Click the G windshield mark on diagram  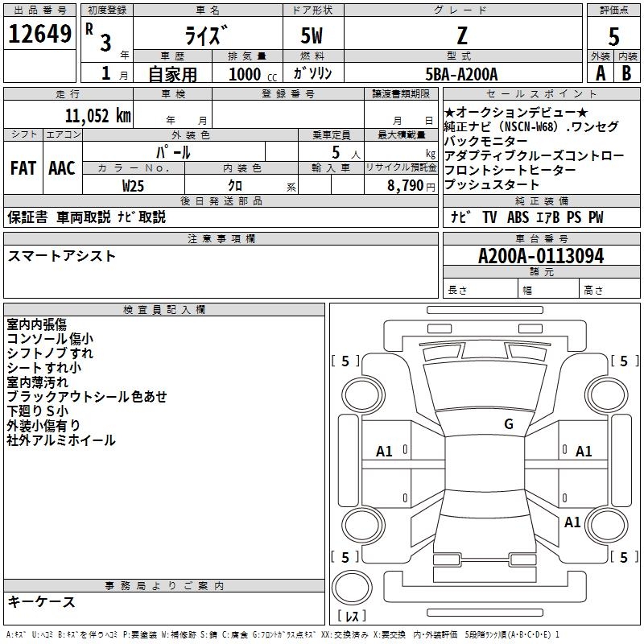(x=509, y=424)
